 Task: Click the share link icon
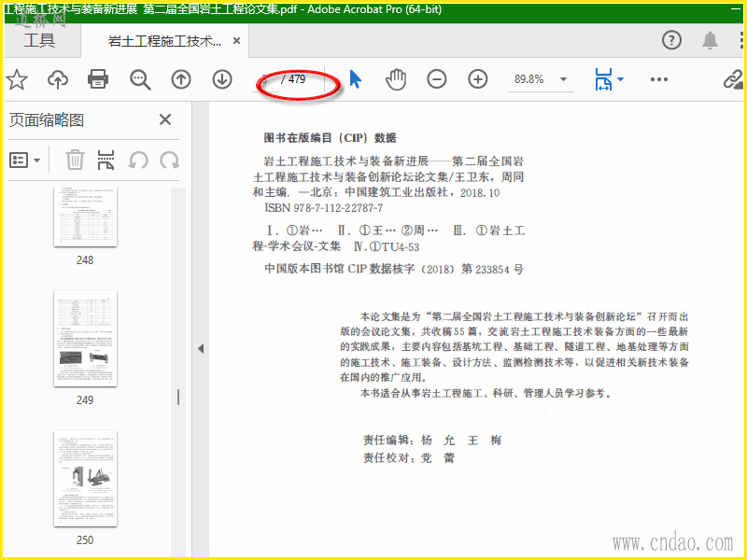734,79
